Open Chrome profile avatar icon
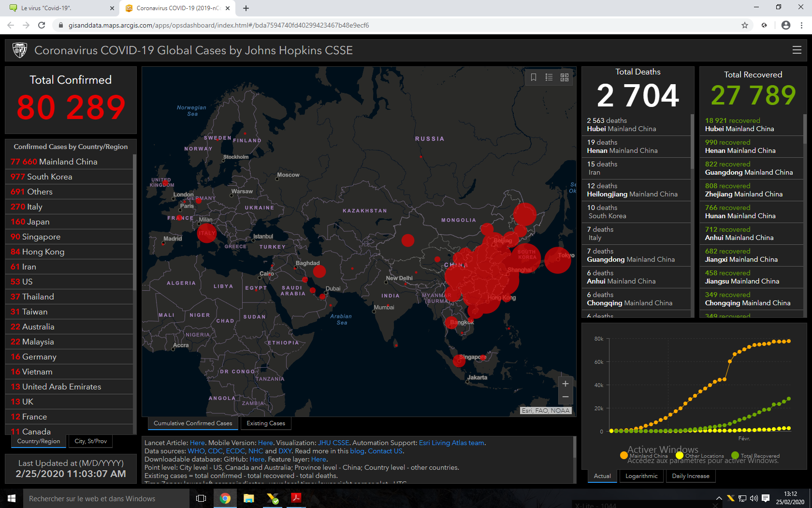Viewport: 812px width, 508px height. [786, 25]
